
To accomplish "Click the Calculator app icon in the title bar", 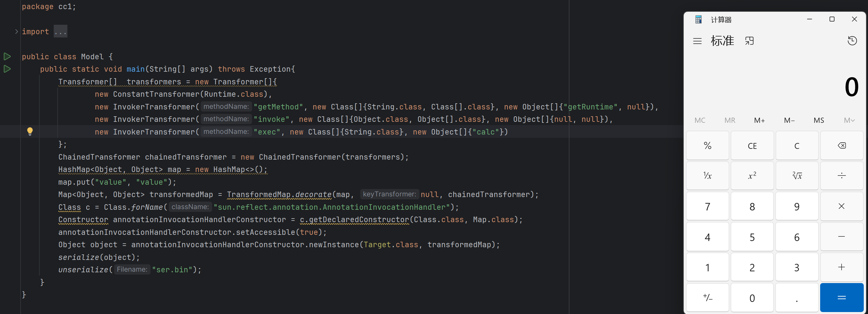I will click(698, 20).
